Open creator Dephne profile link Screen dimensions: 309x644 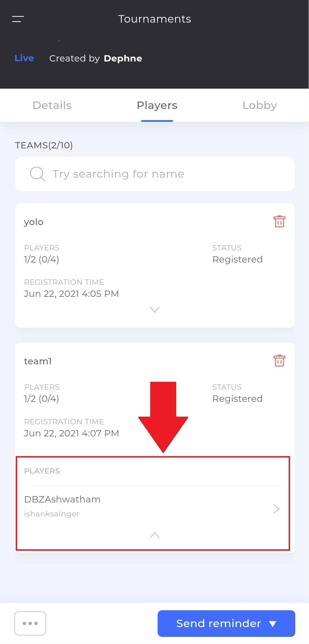[123, 58]
